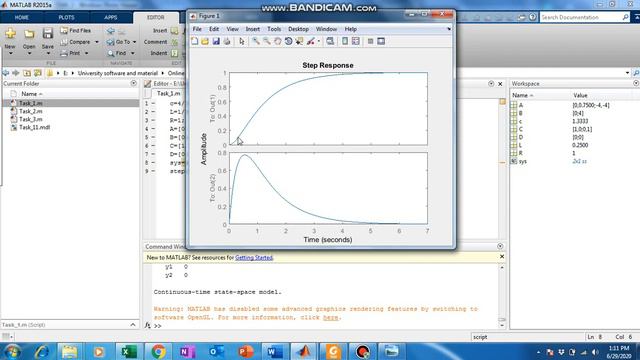This screenshot has width=640, height=360.
Task: Click New File icon in Figure toolbar
Action: click(195, 41)
